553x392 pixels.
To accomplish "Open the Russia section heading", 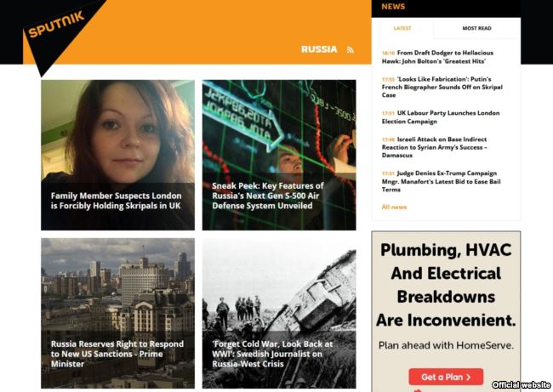I will point(319,49).
